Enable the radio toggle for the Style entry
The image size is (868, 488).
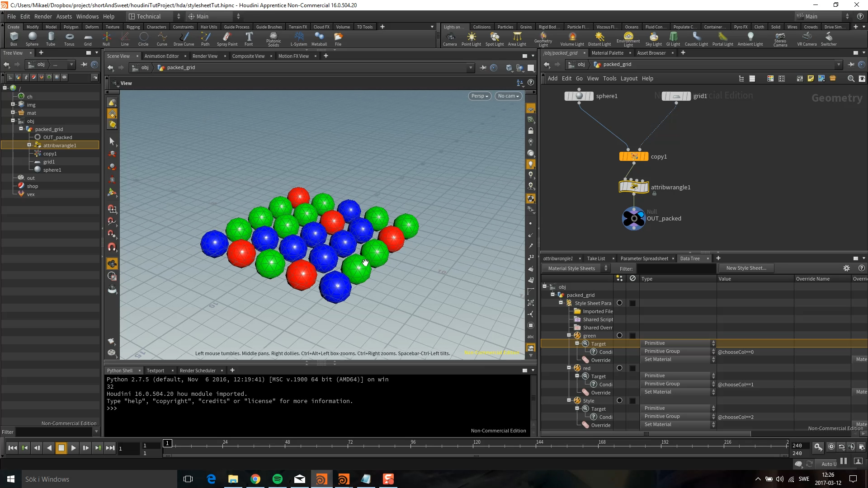click(620, 400)
